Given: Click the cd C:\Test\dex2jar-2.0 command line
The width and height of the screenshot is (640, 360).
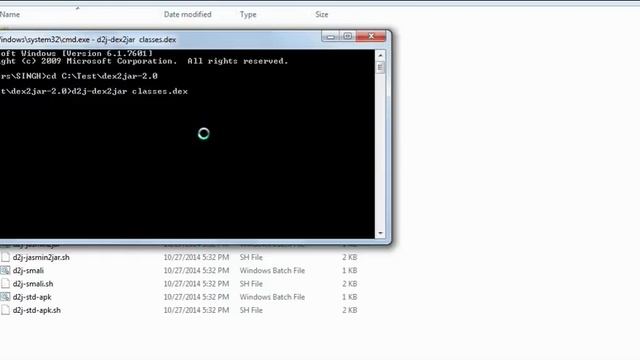Looking at the screenshot, I should [79, 76].
